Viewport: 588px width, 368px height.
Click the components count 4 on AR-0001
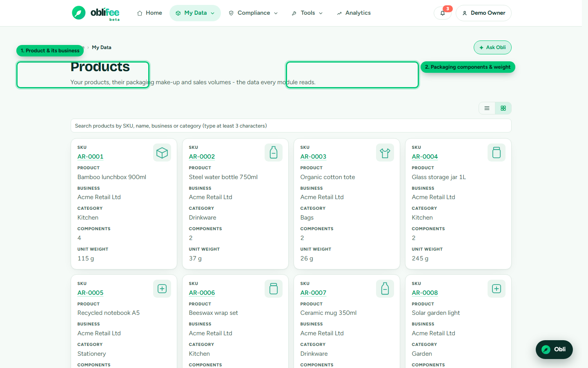(79, 238)
